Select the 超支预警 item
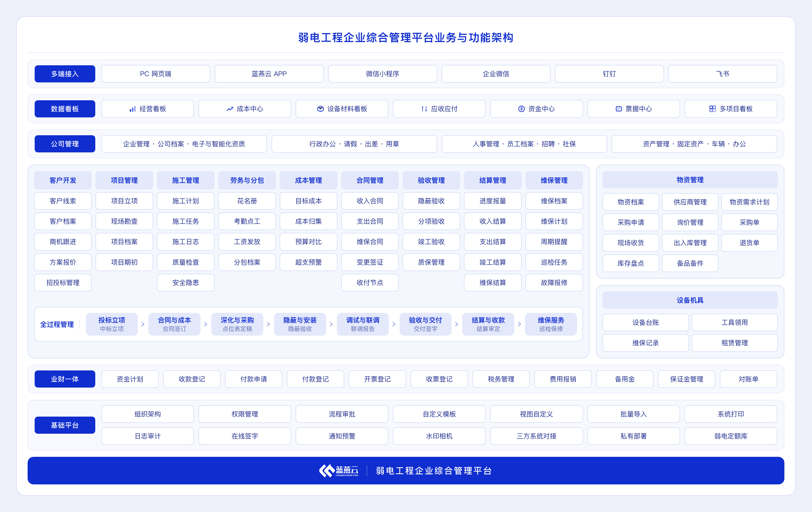The image size is (812, 512). 308,262
